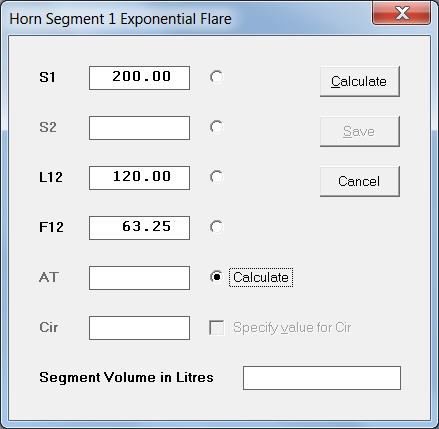Enable Specify value for Cir checkbox
Screen dimensions: 439x429
point(217,328)
